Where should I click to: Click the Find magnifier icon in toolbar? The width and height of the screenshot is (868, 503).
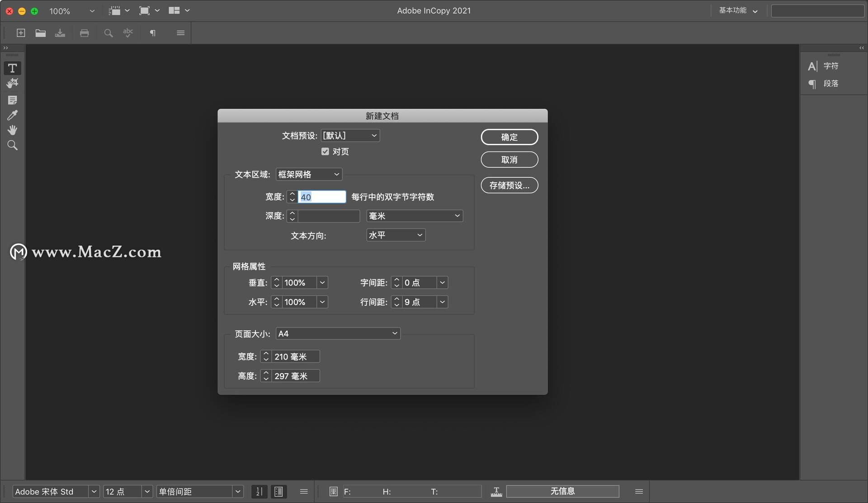108,33
